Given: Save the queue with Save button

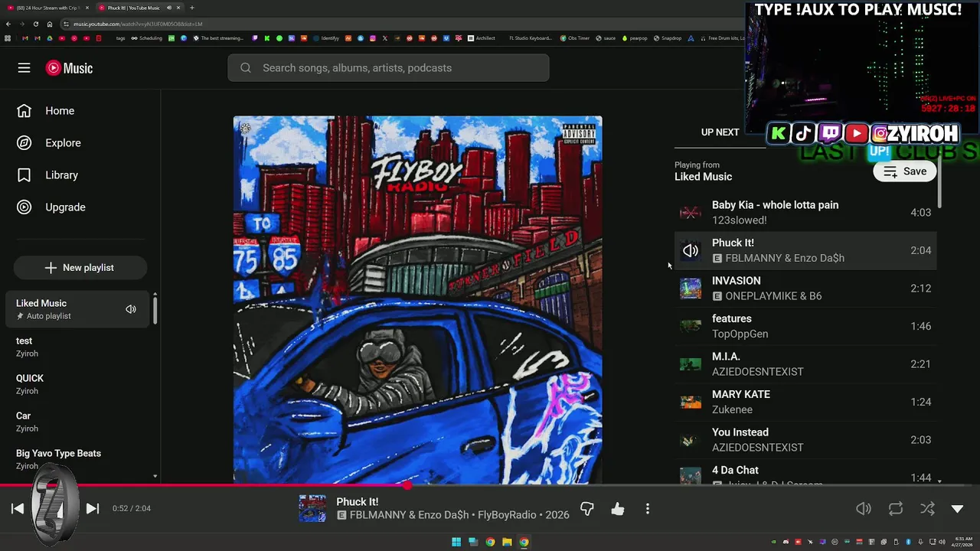Looking at the screenshot, I should (905, 171).
